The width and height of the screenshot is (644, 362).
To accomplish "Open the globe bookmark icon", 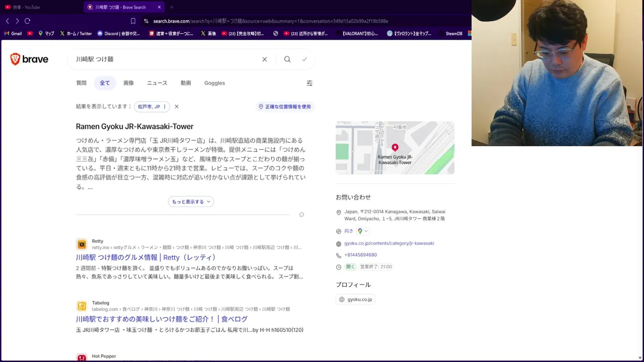I will [276, 34].
